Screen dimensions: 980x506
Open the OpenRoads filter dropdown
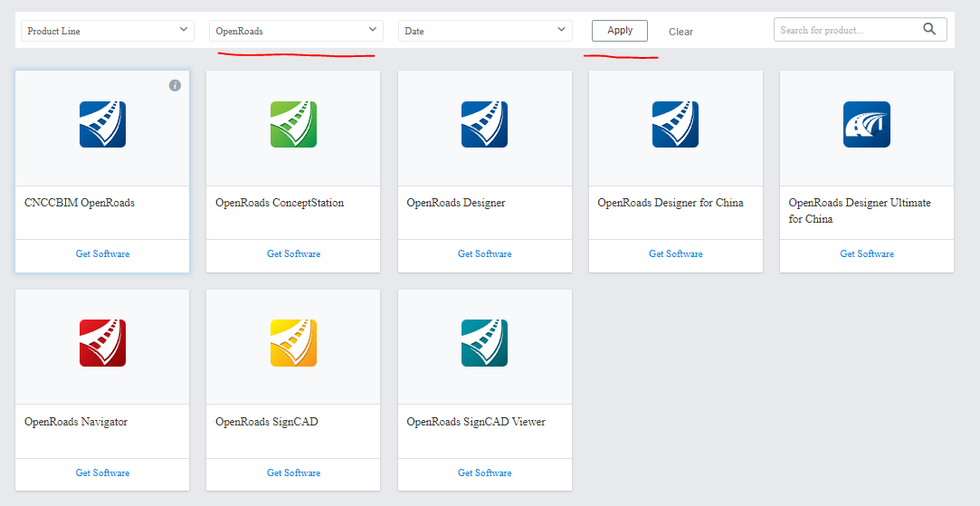(x=296, y=31)
